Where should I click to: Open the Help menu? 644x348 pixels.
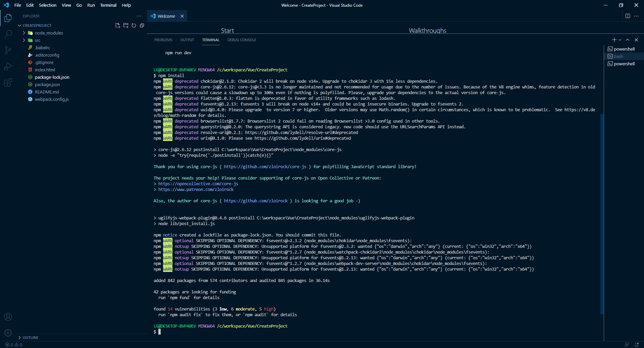click(x=126, y=5)
